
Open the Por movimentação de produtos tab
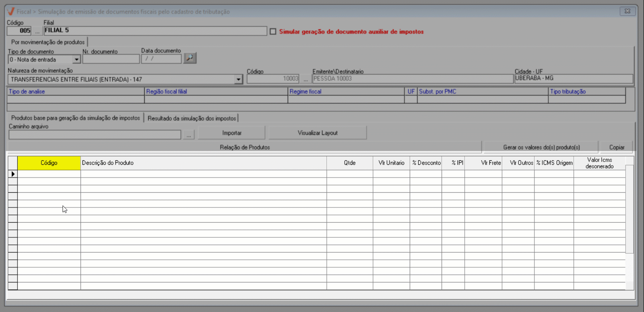47,42
